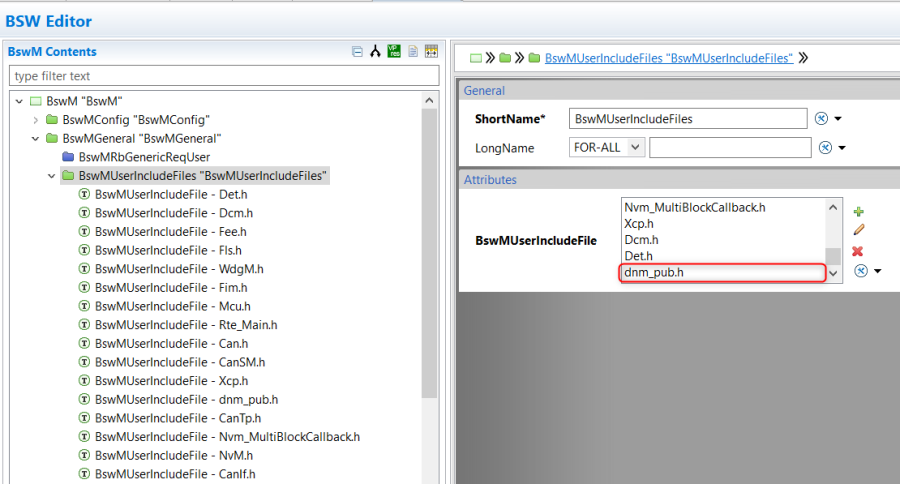Image resolution: width=900 pixels, height=484 pixels.
Task: Select BswMGeneral "BswMGeneral" in tree
Action: [142, 138]
